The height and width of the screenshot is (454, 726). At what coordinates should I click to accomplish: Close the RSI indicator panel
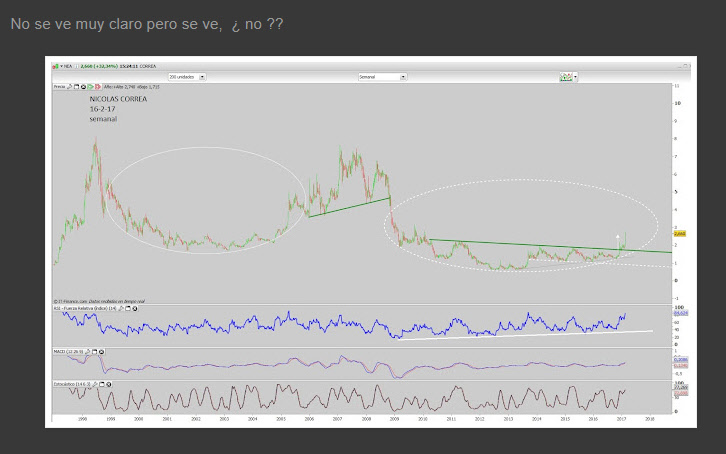click(135, 308)
